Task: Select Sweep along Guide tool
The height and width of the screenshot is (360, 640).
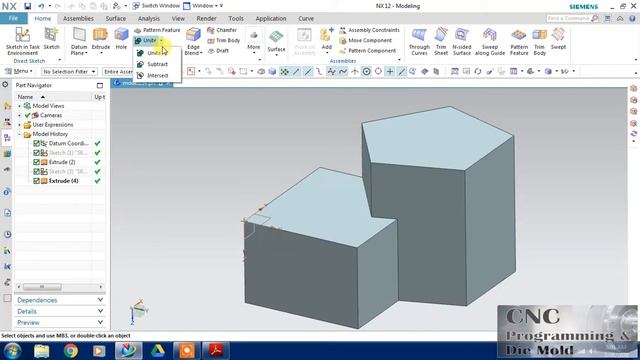Action: pos(490,41)
